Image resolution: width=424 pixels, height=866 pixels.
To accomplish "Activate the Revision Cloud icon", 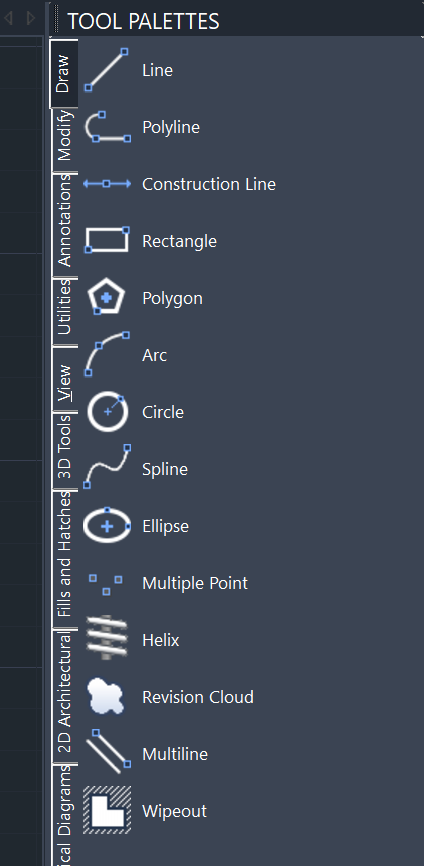I will [x=106, y=696].
